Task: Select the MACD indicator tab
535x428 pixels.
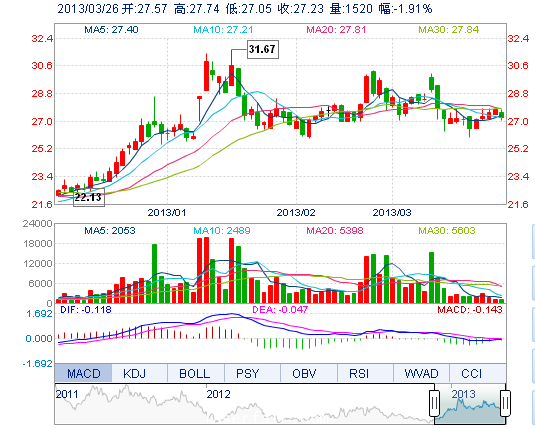Action: click(x=83, y=373)
